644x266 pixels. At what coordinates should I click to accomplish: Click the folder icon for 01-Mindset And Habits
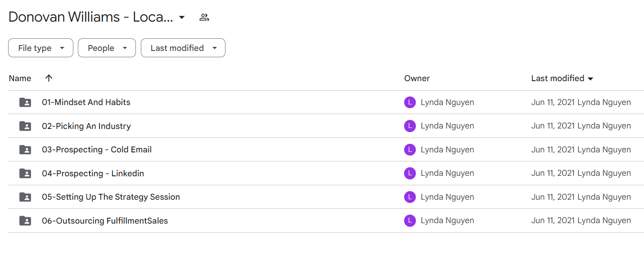coord(25,102)
